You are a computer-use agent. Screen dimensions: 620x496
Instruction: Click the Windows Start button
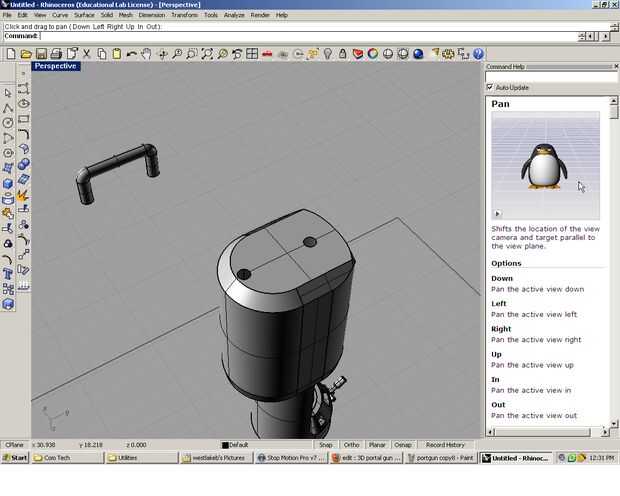[x=15, y=458]
